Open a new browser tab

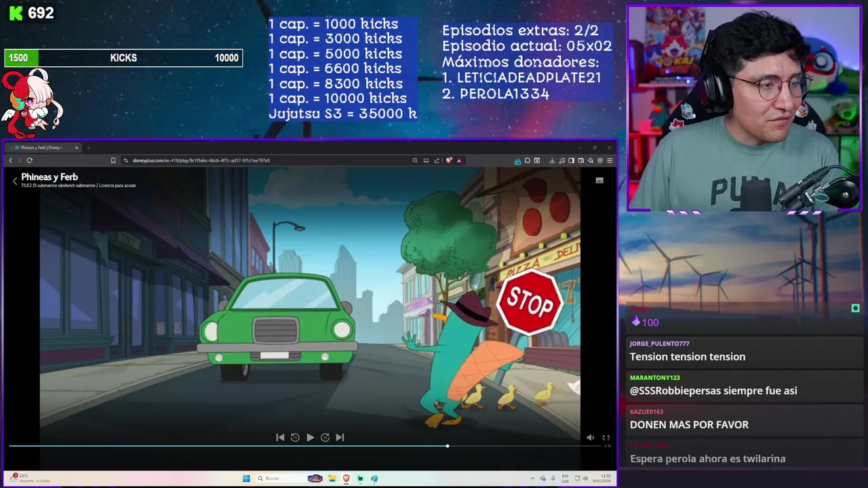pyautogui.click(x=88, y=148)
